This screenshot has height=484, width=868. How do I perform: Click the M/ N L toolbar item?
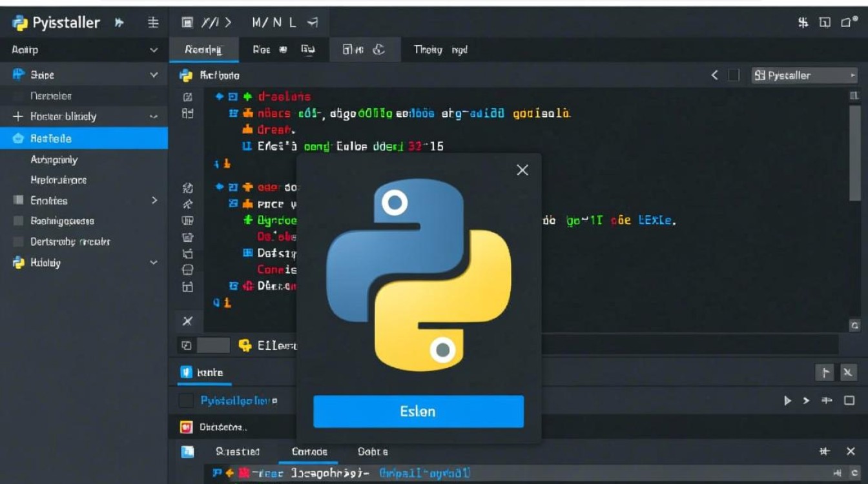point(274,23)
